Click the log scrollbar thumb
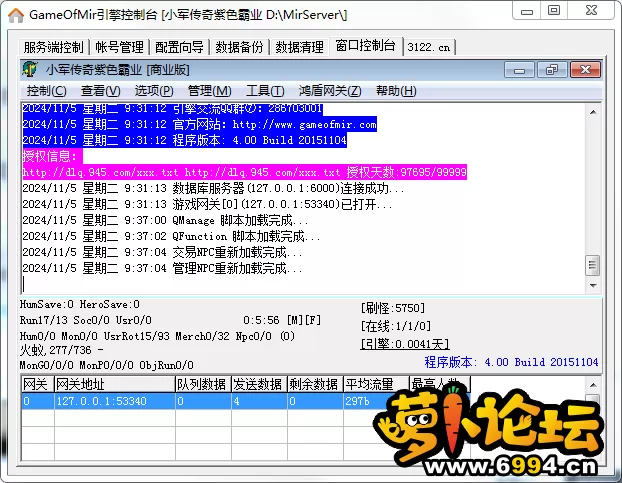This screenshot has width=622, height=483. (593, 265)
